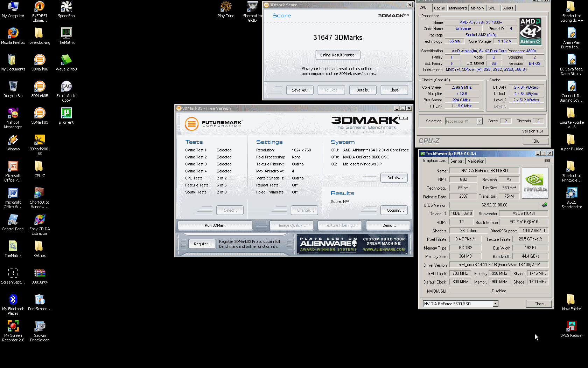Screen dimensions: 588x368
Task: Click the NVIDIA logo in GPU-Z
Action: pyautogui.click(x=535, y=183)
